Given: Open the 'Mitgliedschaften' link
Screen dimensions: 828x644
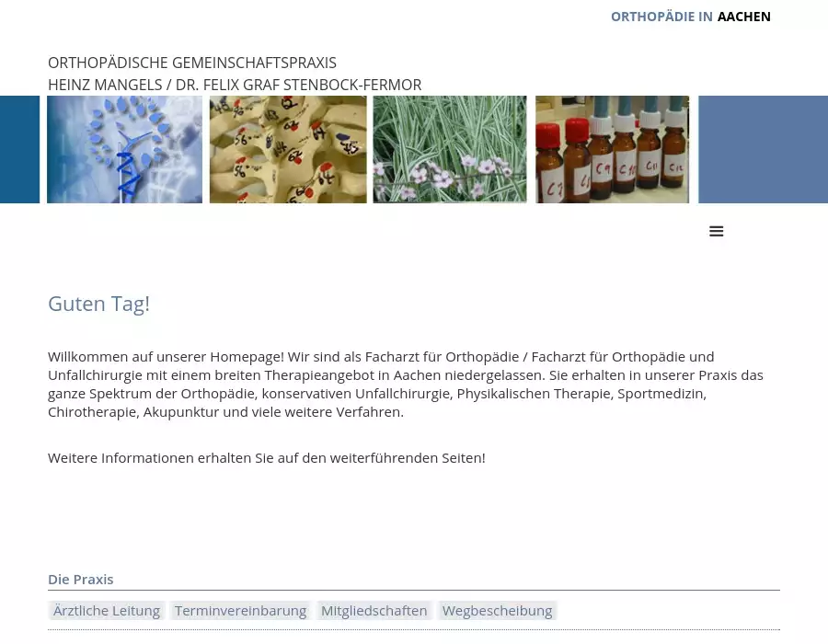Looking at the screenshot, I should 374,610.
